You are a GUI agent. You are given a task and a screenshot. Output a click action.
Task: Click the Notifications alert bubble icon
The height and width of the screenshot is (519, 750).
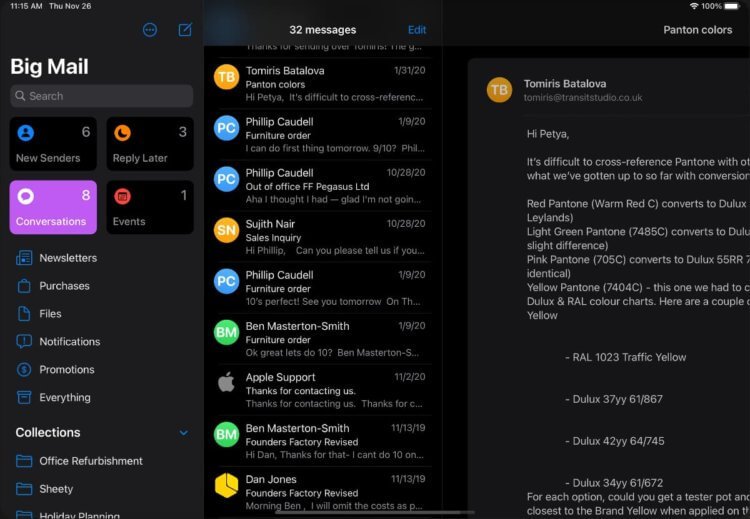24,342
